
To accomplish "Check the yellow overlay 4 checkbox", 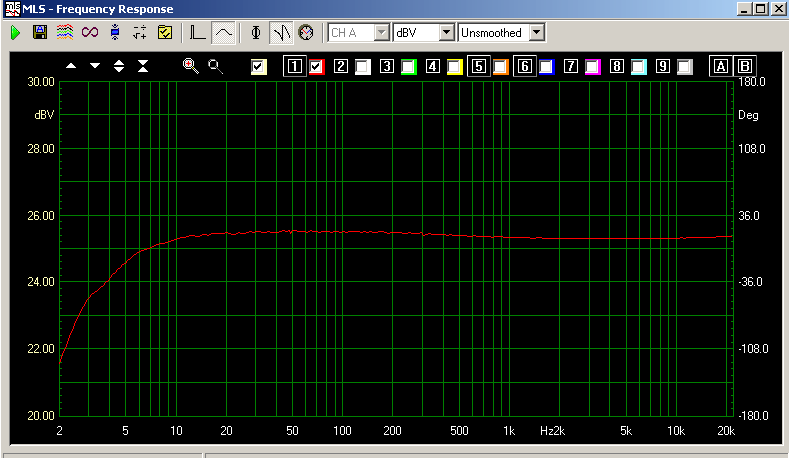I will click(454, 66).
